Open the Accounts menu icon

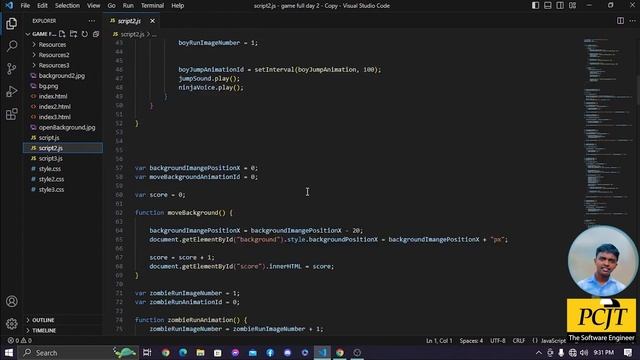click(11, 301)
